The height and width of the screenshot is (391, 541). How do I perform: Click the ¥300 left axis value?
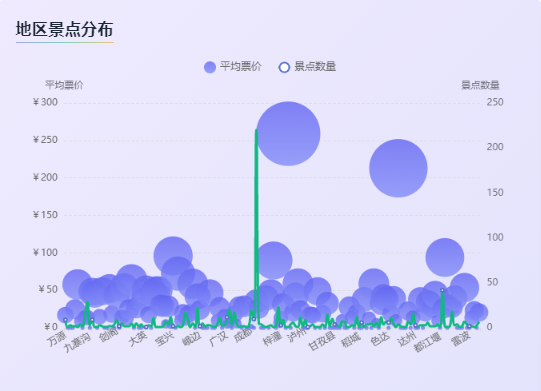pos(45,102)
